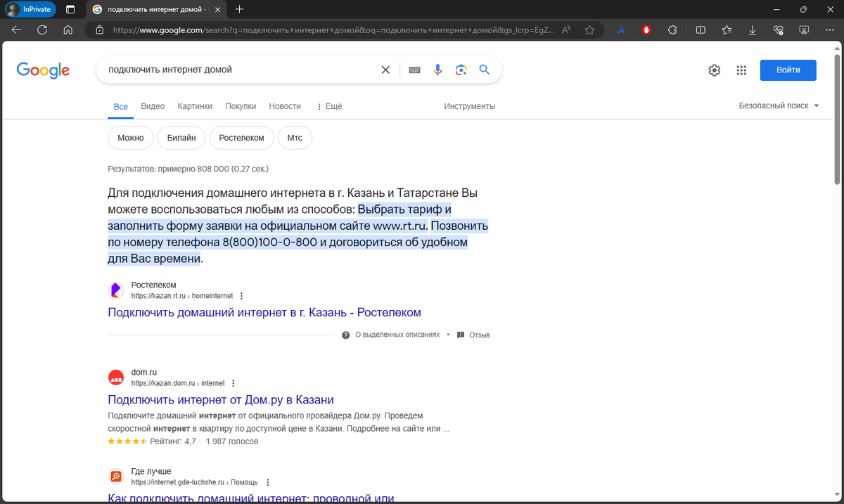Image resolution: width=844 pixels, height=504 pixels.
Task: Open the Settings and more menu
Action: 829,30
